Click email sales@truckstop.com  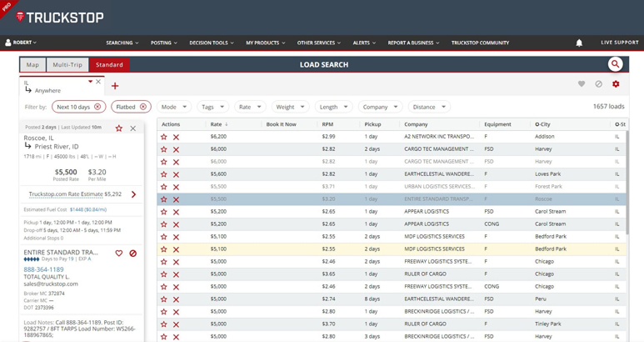tap(51, 284)
